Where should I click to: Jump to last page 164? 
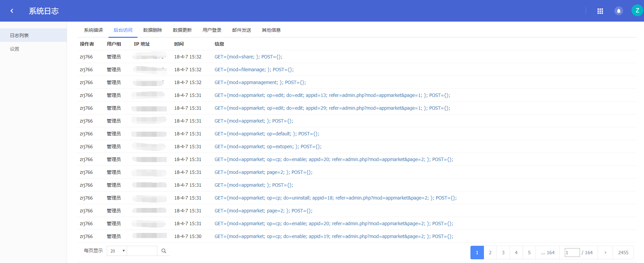coord(548,253)
